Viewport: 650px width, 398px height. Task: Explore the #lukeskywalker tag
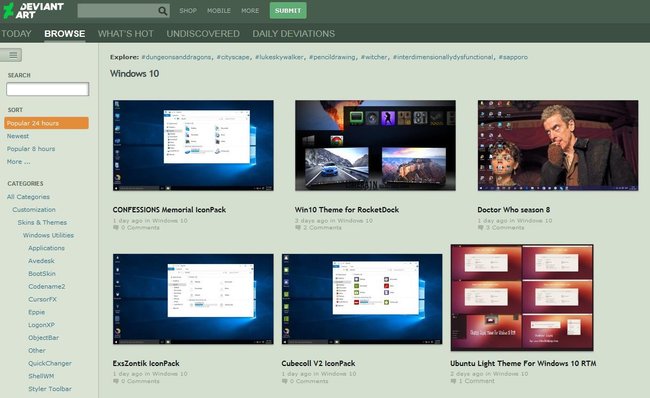pyautogui.click(x=279, y=57)
